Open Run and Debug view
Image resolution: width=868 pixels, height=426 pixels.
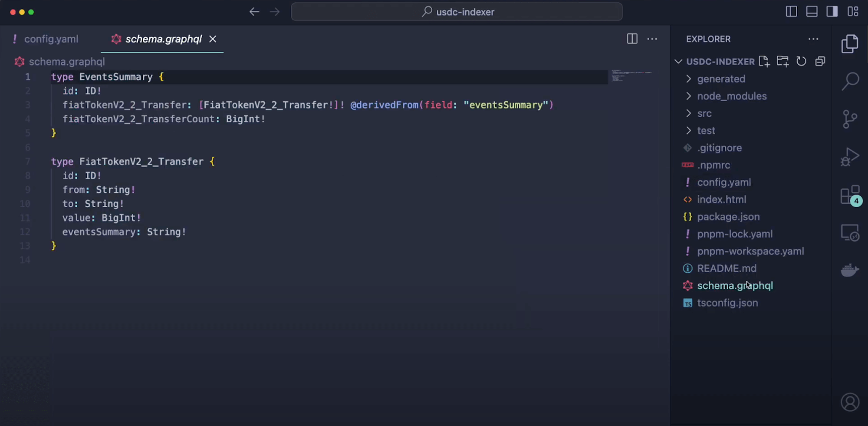(850, 157)
